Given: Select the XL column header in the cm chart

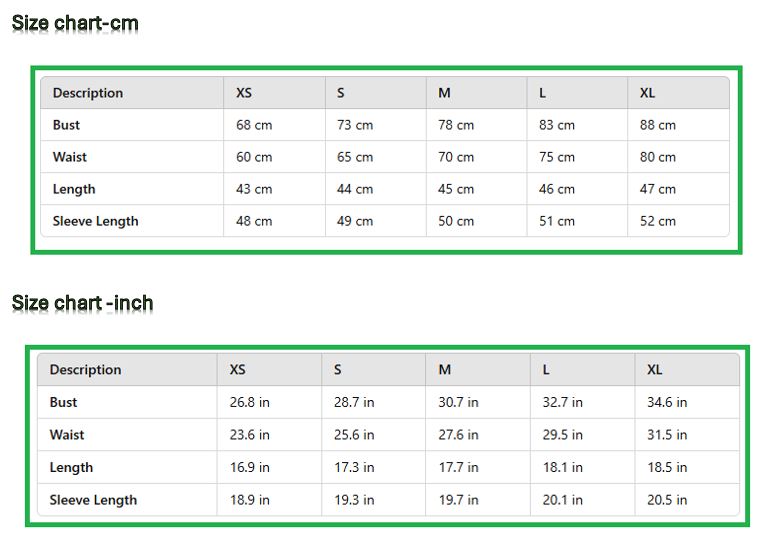Looking at the screenshot, I should (648, 93).
